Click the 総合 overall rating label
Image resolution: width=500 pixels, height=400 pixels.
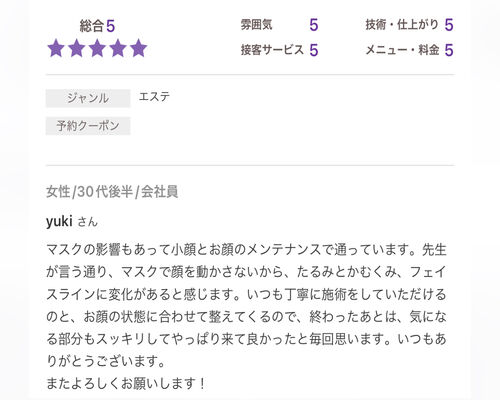92,26
